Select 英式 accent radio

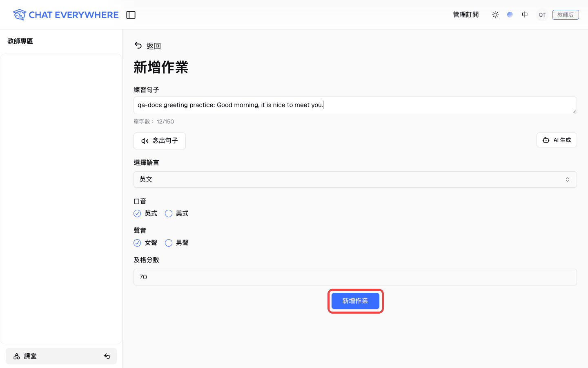pyautogui.click(x=137, y=213)
